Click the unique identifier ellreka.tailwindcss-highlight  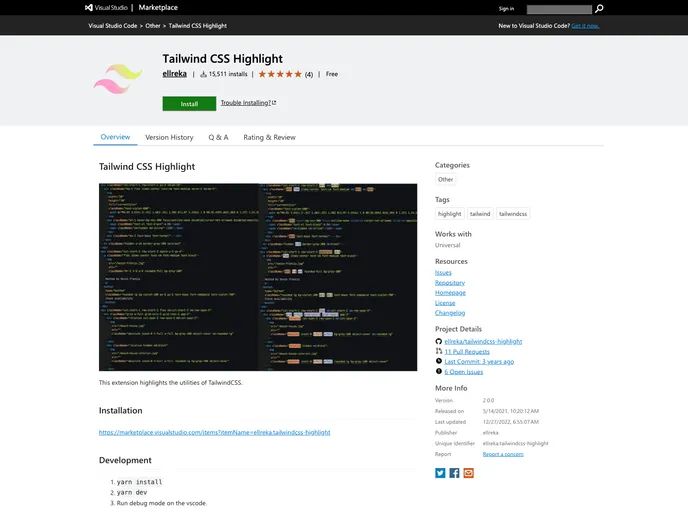point(516,443)
